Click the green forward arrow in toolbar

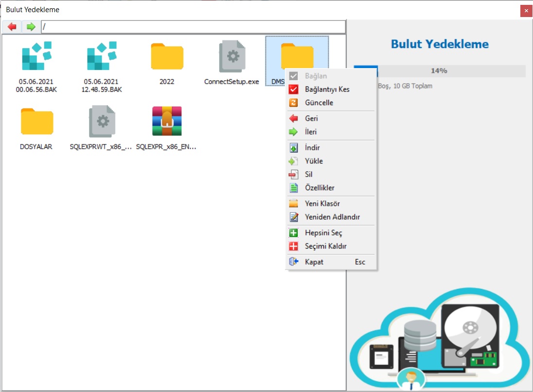[31, 27]
